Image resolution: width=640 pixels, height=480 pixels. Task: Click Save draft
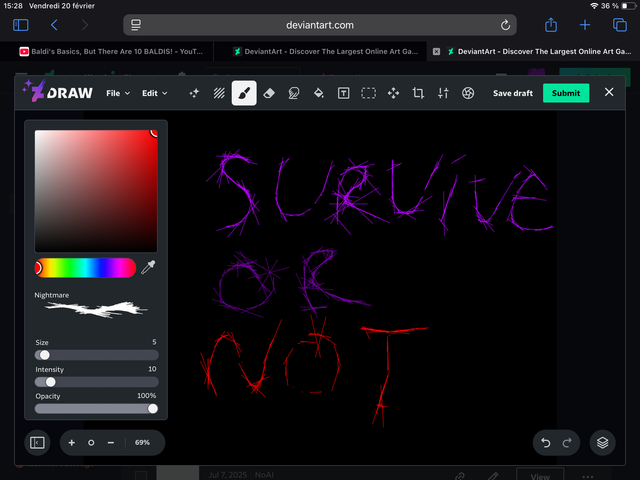click(513, 93)
